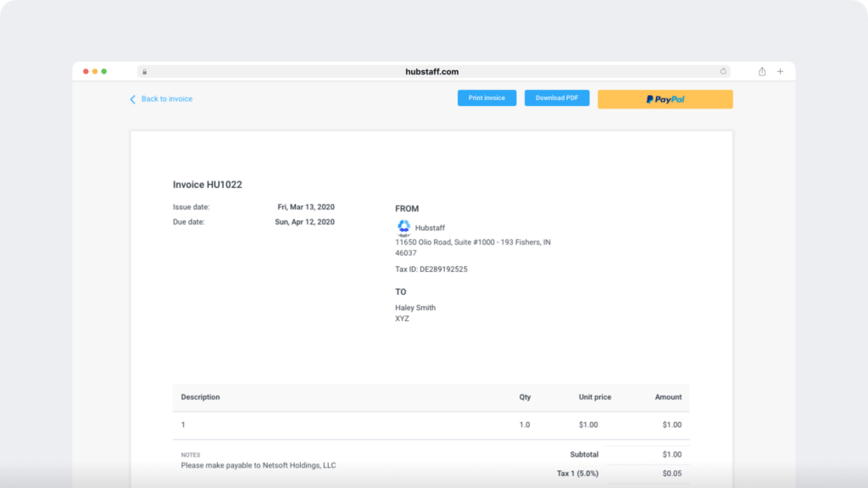Click the back chevron beside Back to invoice
Viewport: 868px width, 488px height.
click(x=131, y=99)
